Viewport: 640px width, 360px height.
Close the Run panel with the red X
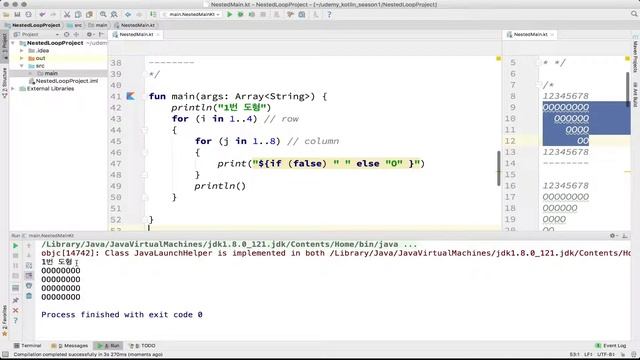(16, 311)
